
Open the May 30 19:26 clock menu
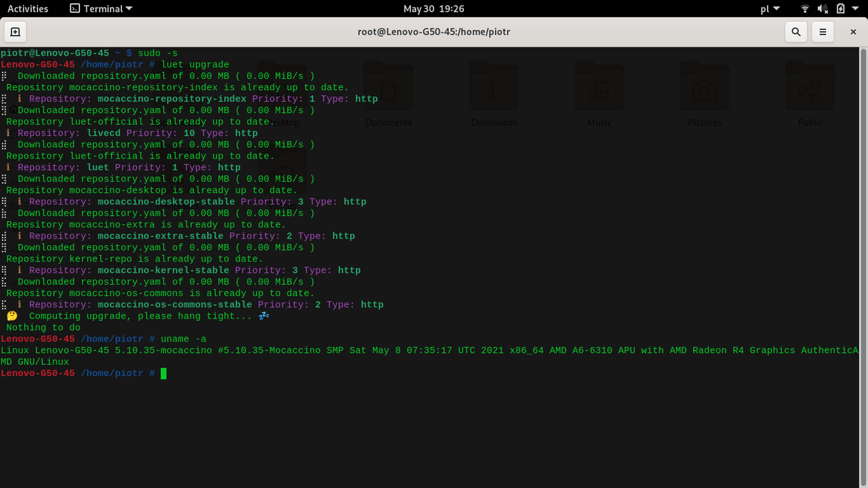click(x=434, y=9)
